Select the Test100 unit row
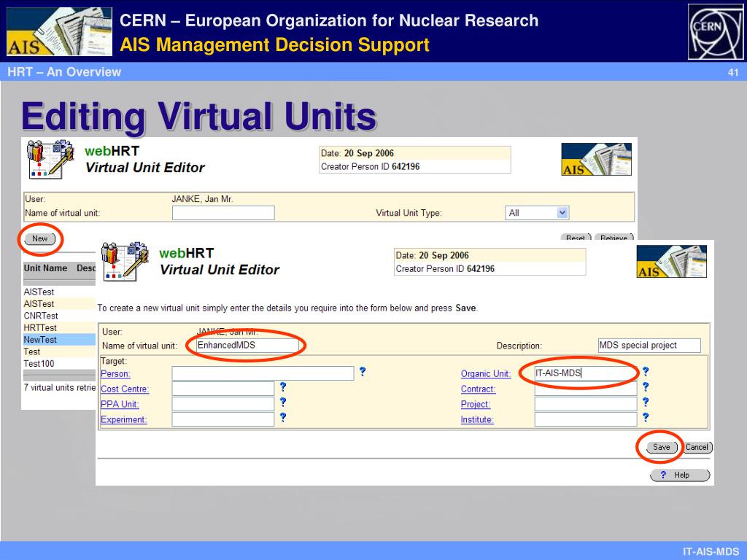 59,363
